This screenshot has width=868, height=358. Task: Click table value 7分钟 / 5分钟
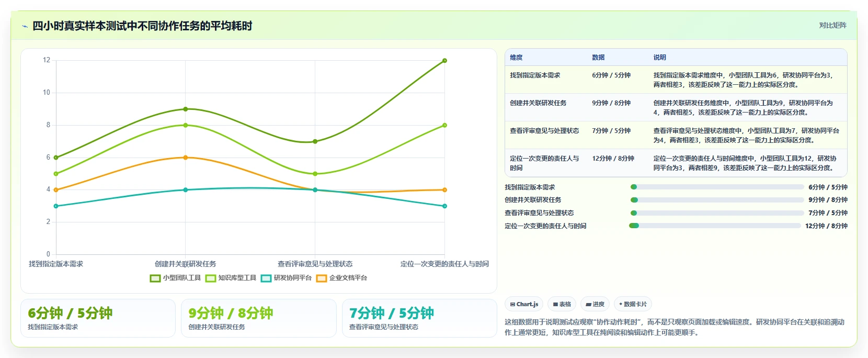611,131
